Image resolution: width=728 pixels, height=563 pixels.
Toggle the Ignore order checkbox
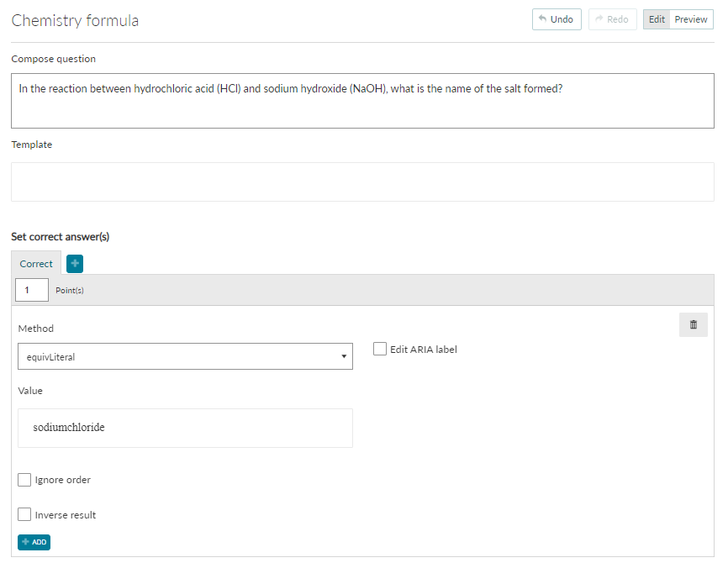pyautogui.click(x=24, y=480)
